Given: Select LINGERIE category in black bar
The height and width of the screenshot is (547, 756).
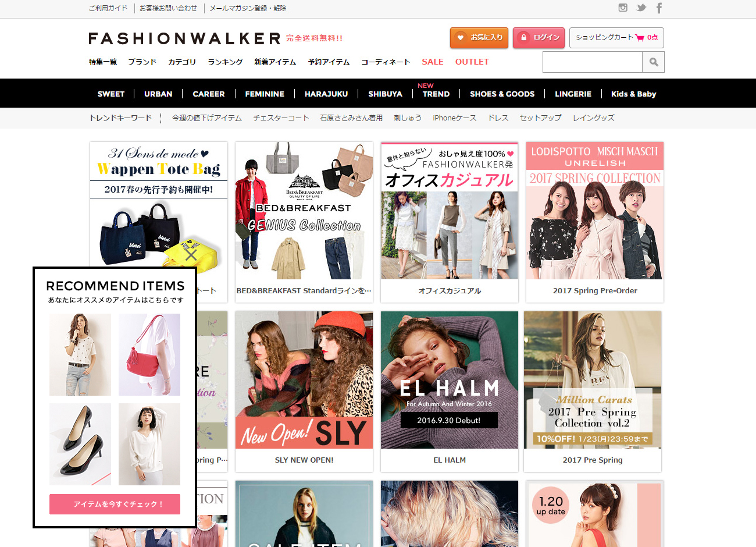Looking at the screenshot, I should coord(573,94).
